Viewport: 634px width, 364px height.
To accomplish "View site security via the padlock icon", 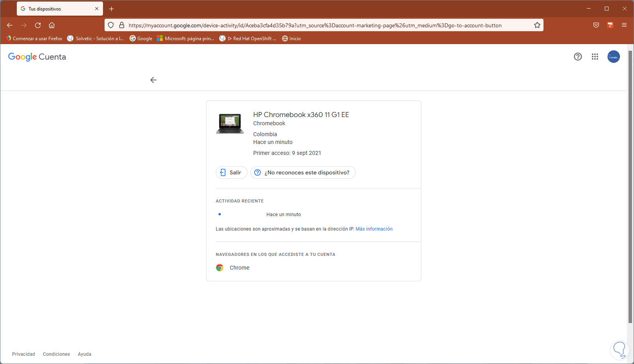I will click(x=122, y=25).
